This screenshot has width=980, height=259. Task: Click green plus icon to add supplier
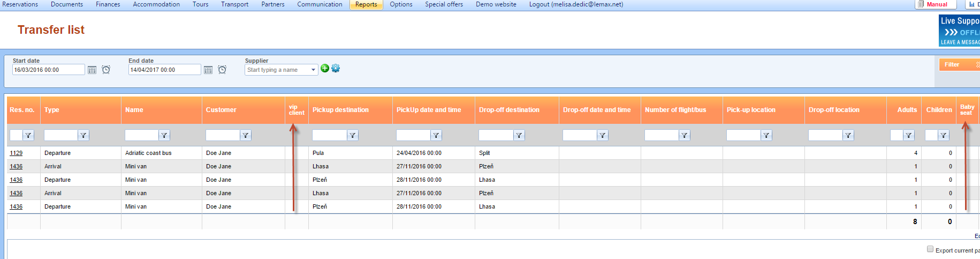click(325, 68)
